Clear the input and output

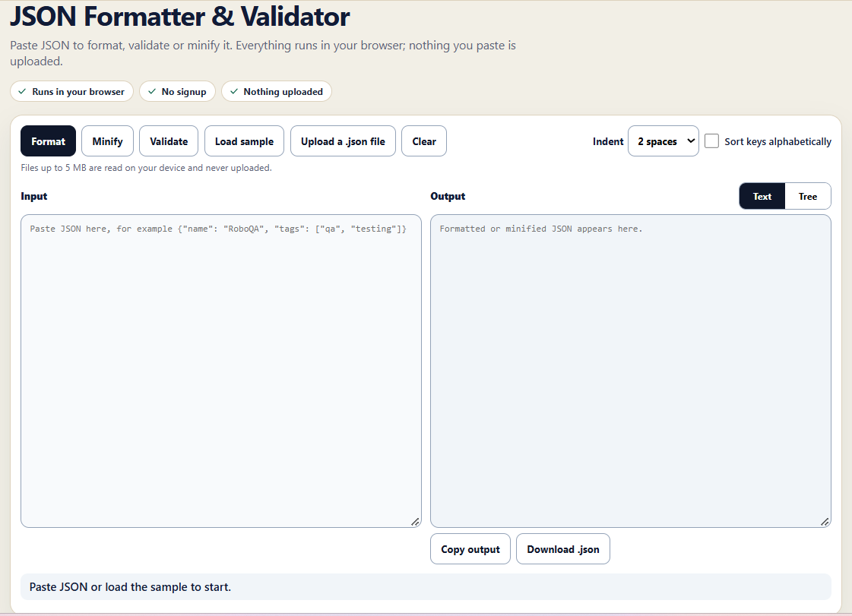(424, 141)
